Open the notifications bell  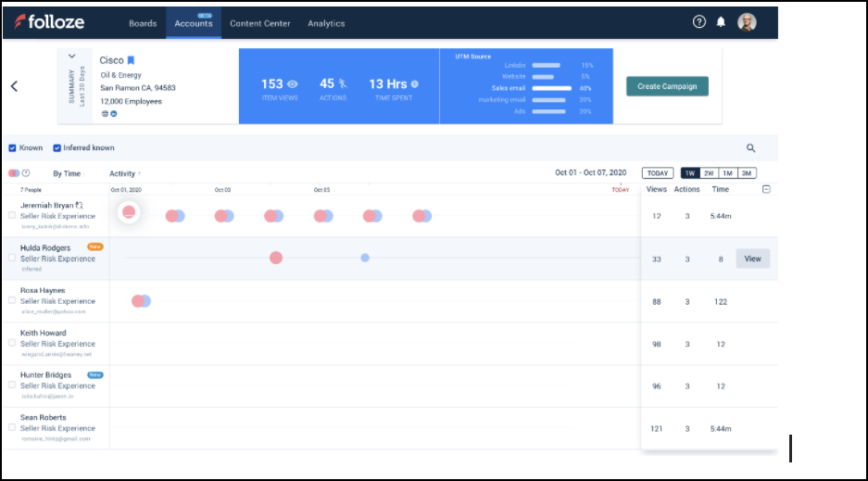[x=721, y=22]
